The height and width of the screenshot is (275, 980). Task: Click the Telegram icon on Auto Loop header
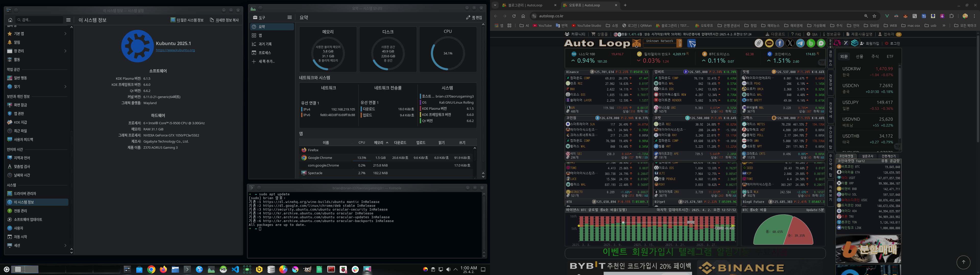[800, 43]
